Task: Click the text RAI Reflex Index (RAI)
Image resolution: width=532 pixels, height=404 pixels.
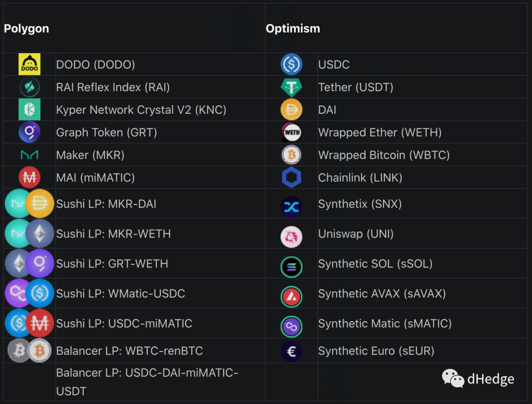Action: (x=113, y=87)
